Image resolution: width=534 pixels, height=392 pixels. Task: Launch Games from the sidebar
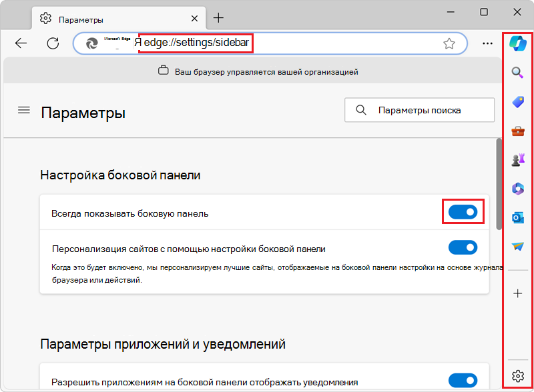tap(517, 159)
